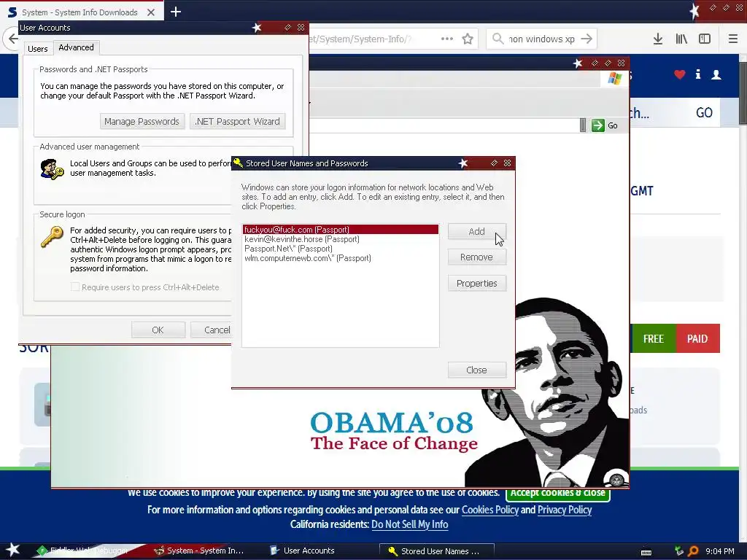Open Properties for selected entry
The width and height of the screenshot is (747, 560).
(476, 284)
